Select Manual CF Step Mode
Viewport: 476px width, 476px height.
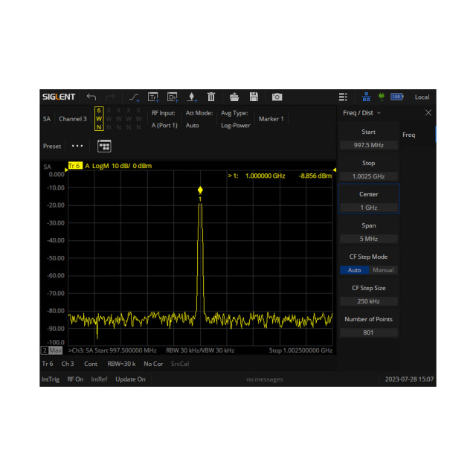pos(383,270)
